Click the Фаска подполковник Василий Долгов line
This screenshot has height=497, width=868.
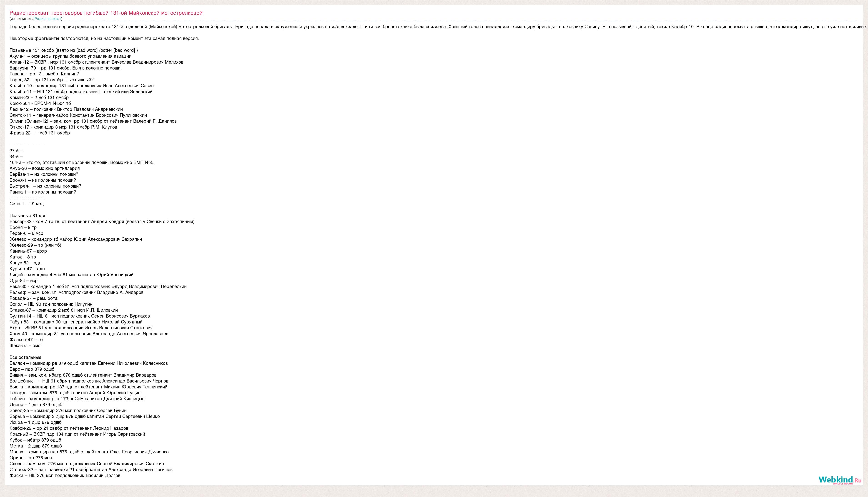(x=65, y=475)
